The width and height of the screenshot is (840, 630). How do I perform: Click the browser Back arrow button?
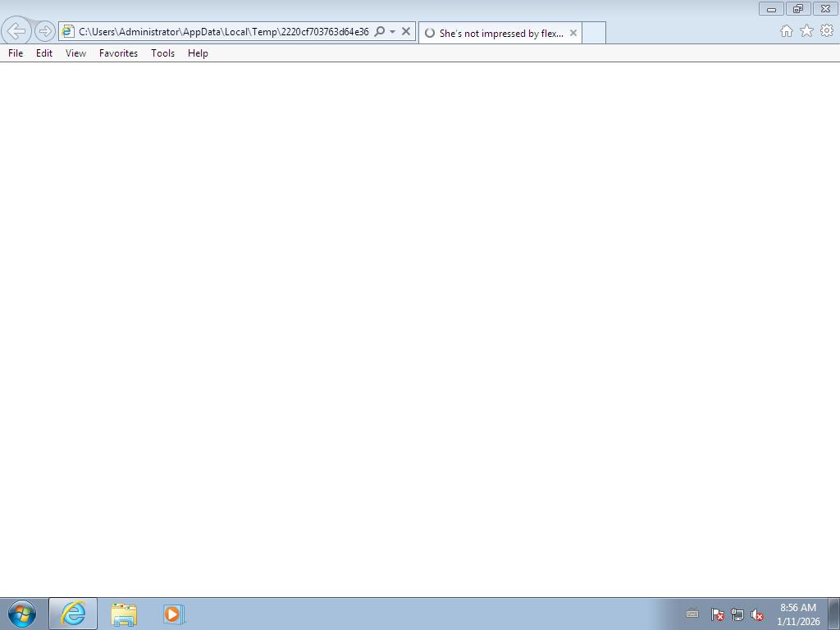point(16,31)
